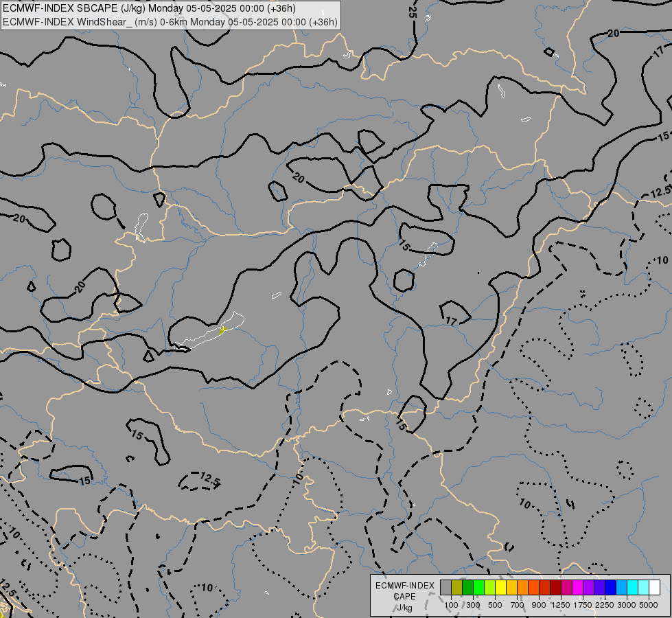Pick the dark green swatch before 300

[467, 588]
